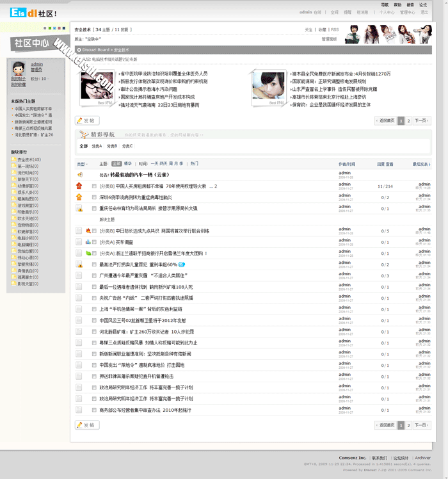Open the 论坛统计 footer link
Screen dimensions: 448x479
click(401, 458)
